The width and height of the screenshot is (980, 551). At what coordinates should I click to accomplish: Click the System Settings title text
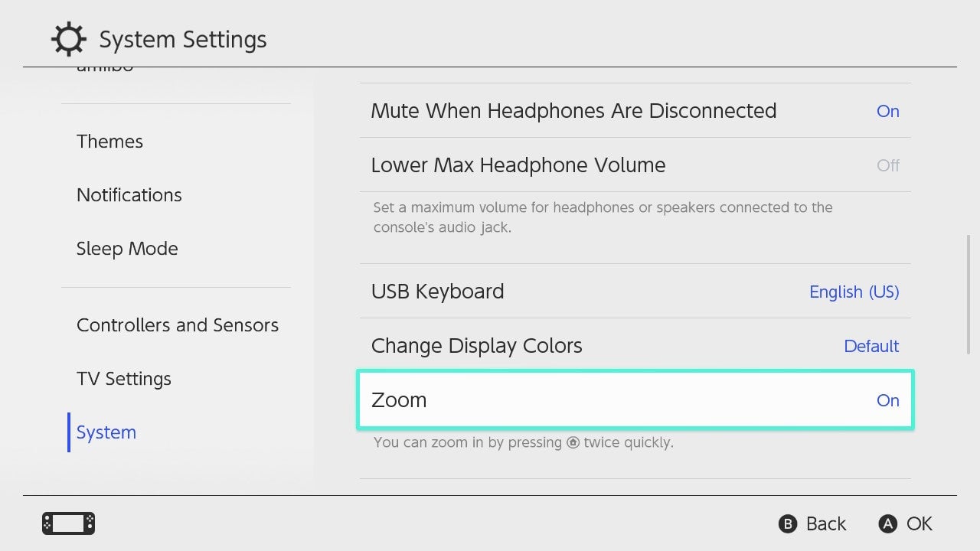click(183, 40)
